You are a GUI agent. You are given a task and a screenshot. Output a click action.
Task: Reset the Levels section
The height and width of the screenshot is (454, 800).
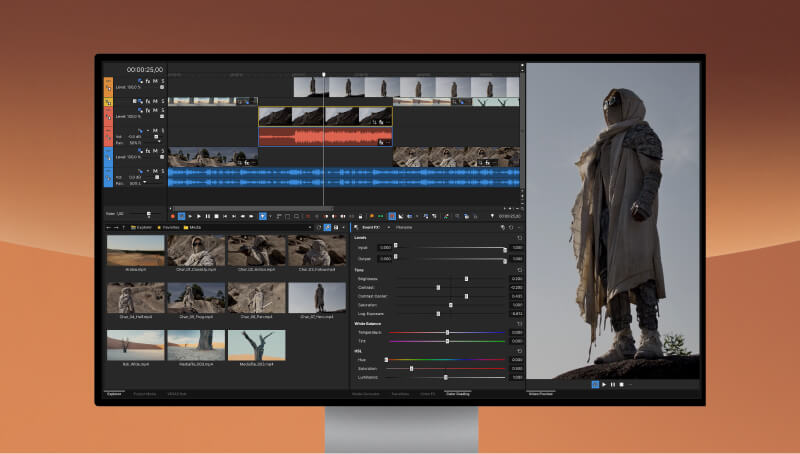519,238
